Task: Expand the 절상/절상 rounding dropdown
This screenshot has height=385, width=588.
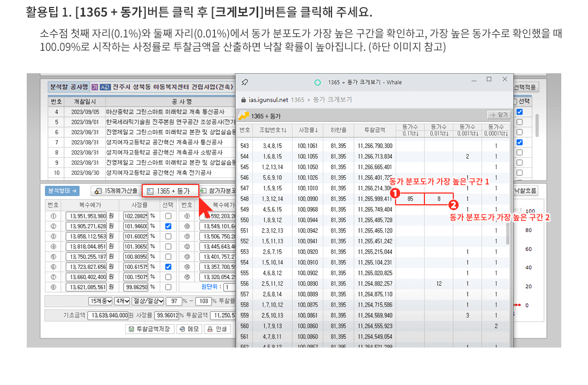Action: coord(148,301)
